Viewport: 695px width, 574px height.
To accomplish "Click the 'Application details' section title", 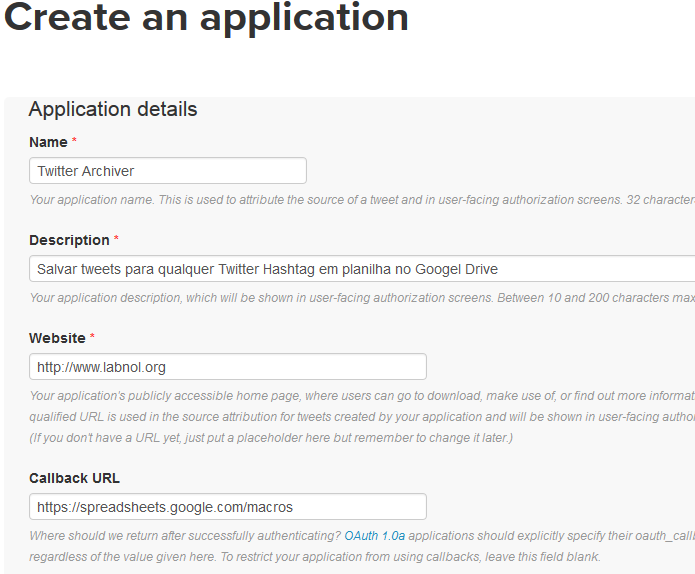I will point(113,109).
